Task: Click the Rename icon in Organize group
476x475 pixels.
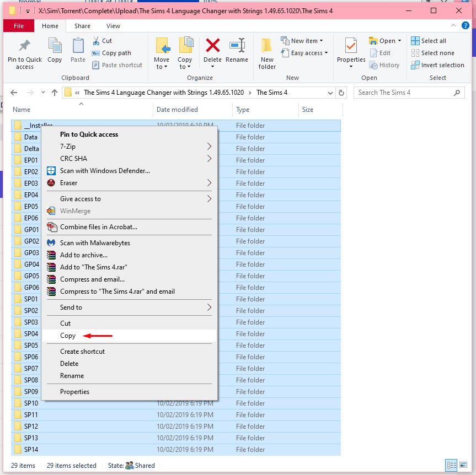Action: (237, 46)
